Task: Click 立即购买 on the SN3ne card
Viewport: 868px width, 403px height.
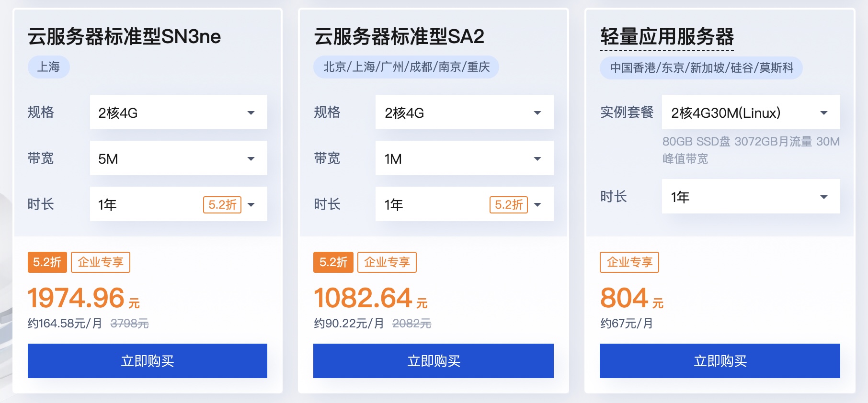Action: click(147, 361)
